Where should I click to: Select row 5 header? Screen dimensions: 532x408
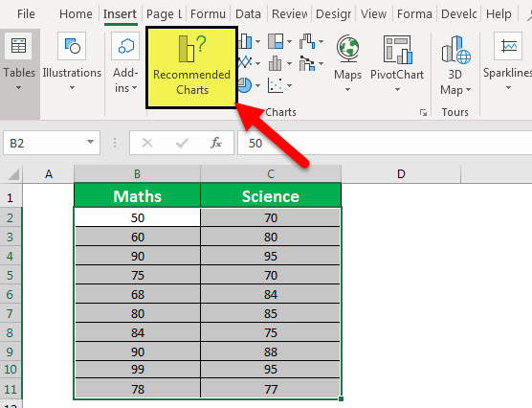(11, 275)
